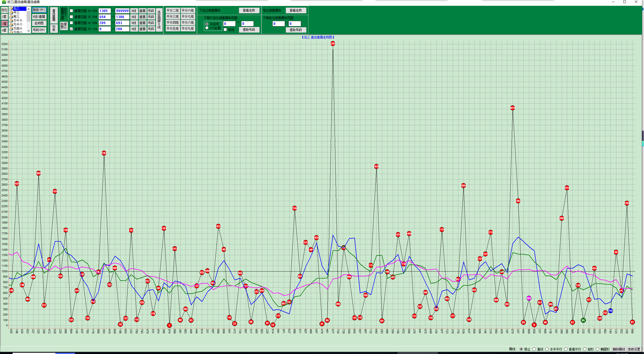The width and height of the screenshot is (644, 354).
Task: Select the 0-9全胆 radio button
Action: [207, 28]
